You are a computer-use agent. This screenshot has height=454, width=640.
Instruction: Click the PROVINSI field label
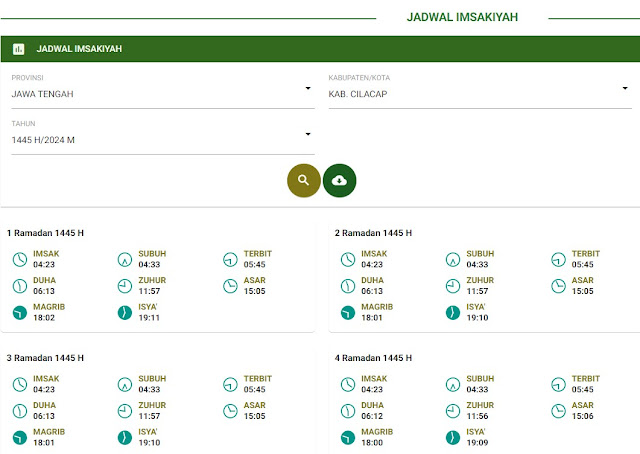click(x=27, y=78)
